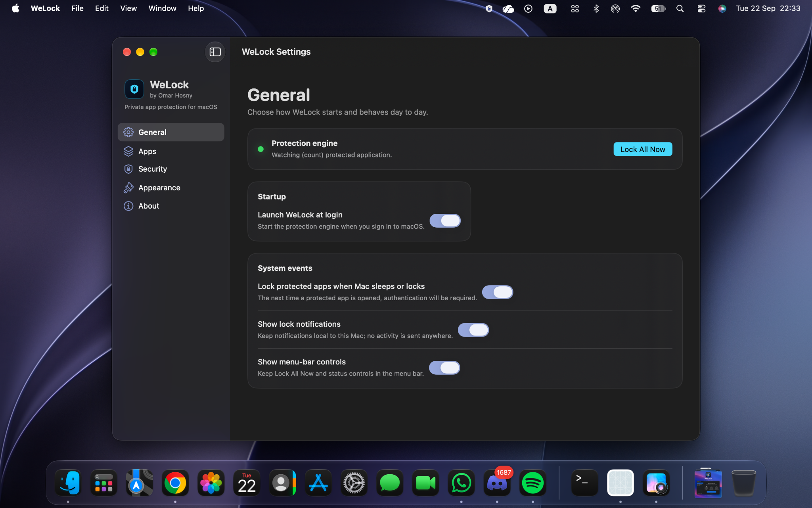Click the WeLock menu bar status icon
The width and height of the screenshot is (812, 508).
(x=489, y=8)
